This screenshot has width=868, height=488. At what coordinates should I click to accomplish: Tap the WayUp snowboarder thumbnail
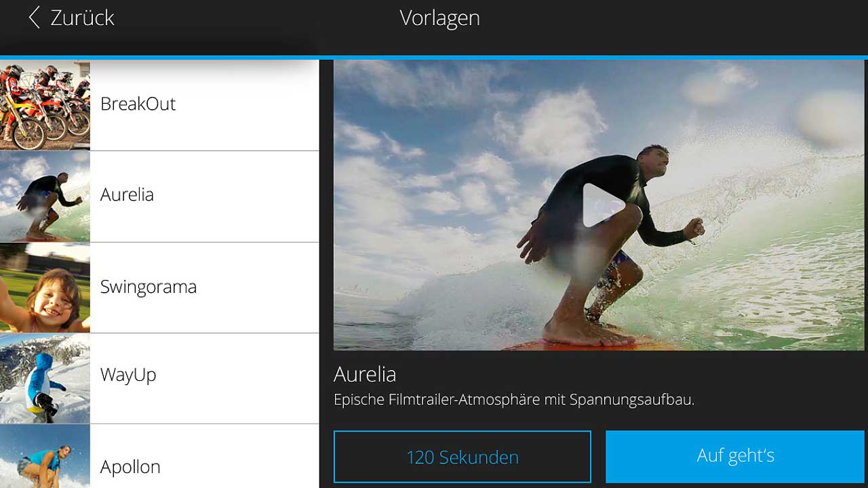[x=45, y=378]
